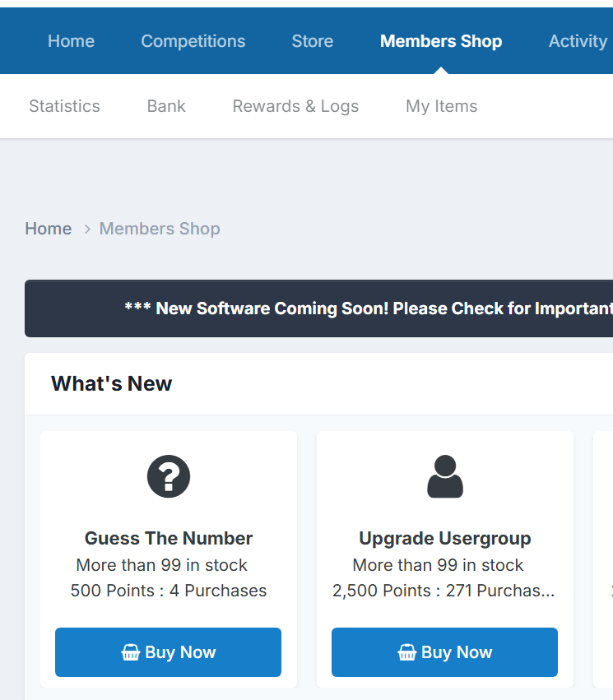Click the What's New section heading
Image resolution: width=613 pixels, height=700 pixels.
[111, 383]
